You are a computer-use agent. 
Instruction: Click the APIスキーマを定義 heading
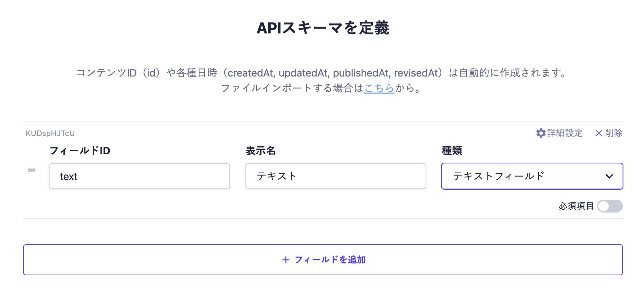[x=323, y=28]
